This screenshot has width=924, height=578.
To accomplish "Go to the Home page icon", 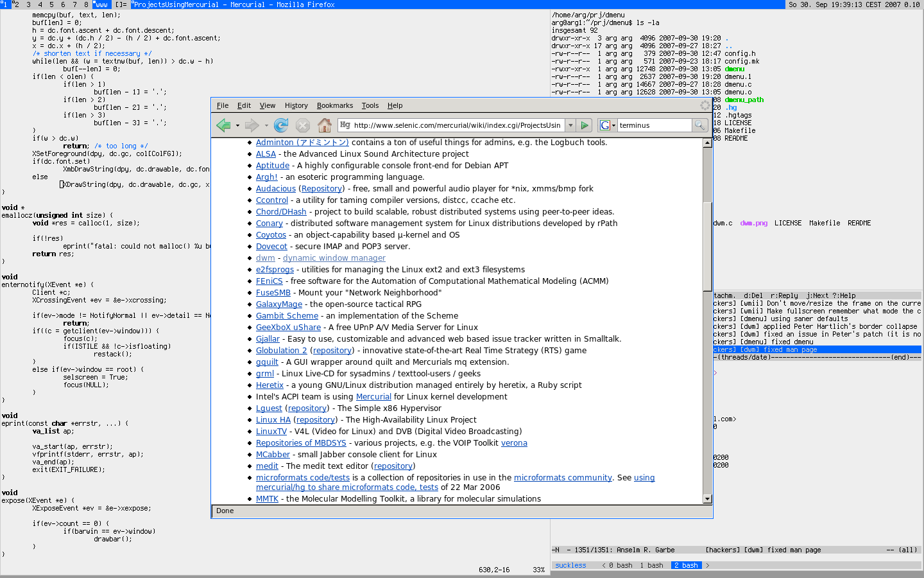I will (325, 125).
